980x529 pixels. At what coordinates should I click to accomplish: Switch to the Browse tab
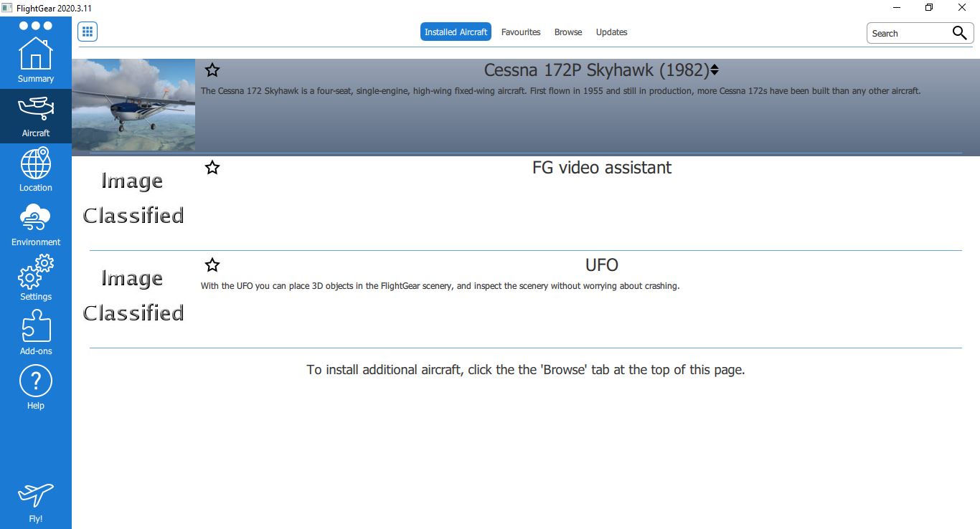[x=568, y=32]
